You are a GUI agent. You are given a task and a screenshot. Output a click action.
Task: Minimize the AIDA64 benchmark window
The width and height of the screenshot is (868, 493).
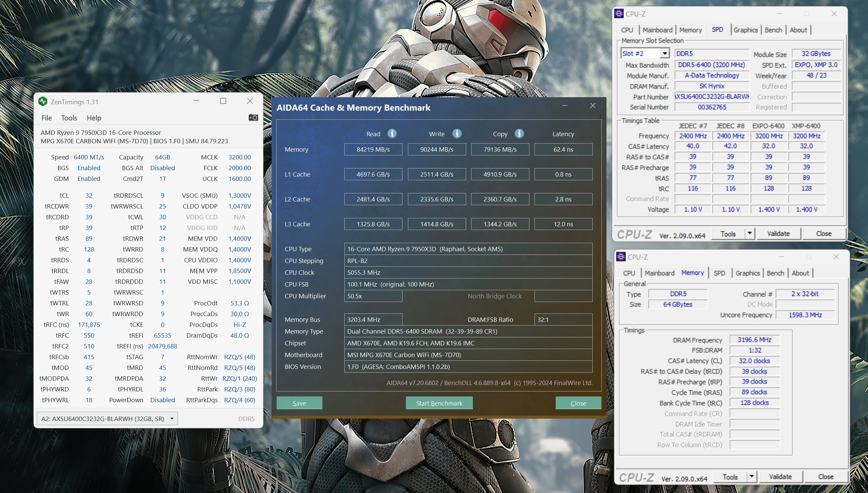coord(565,106)
